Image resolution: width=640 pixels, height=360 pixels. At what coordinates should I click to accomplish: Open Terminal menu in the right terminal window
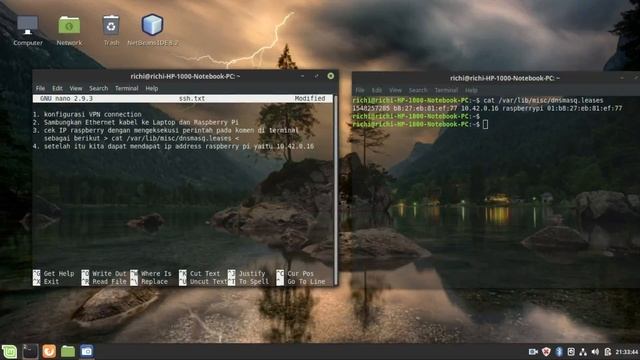(446, 90)
